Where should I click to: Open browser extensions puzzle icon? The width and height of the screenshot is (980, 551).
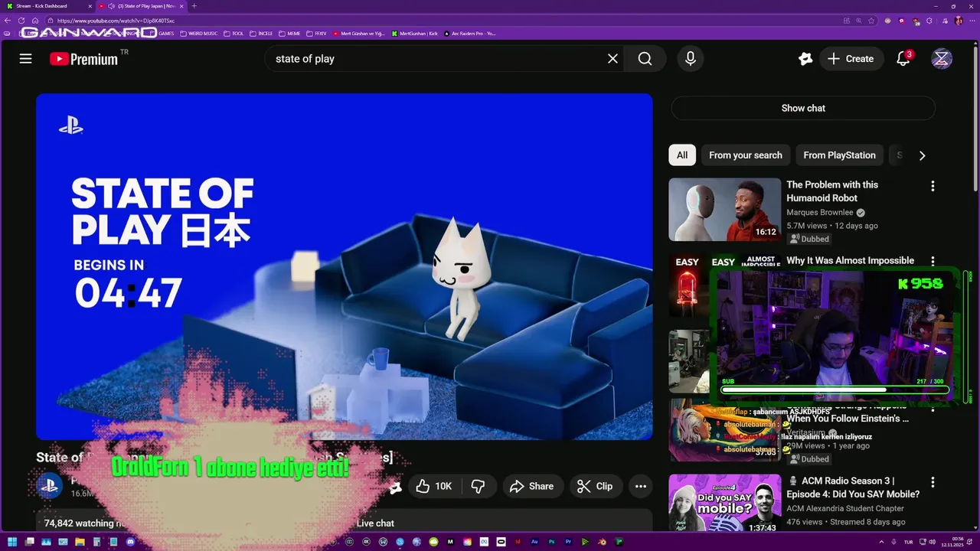929,21
